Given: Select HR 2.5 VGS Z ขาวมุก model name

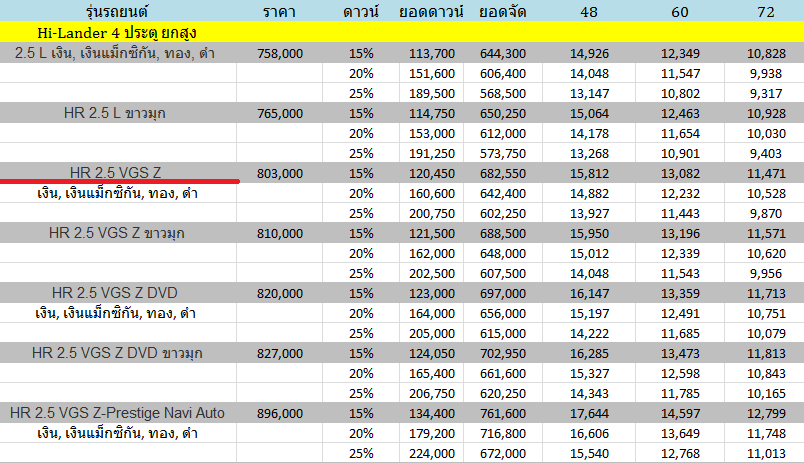Looking at the screenshot, I should [x=117, y=233].
